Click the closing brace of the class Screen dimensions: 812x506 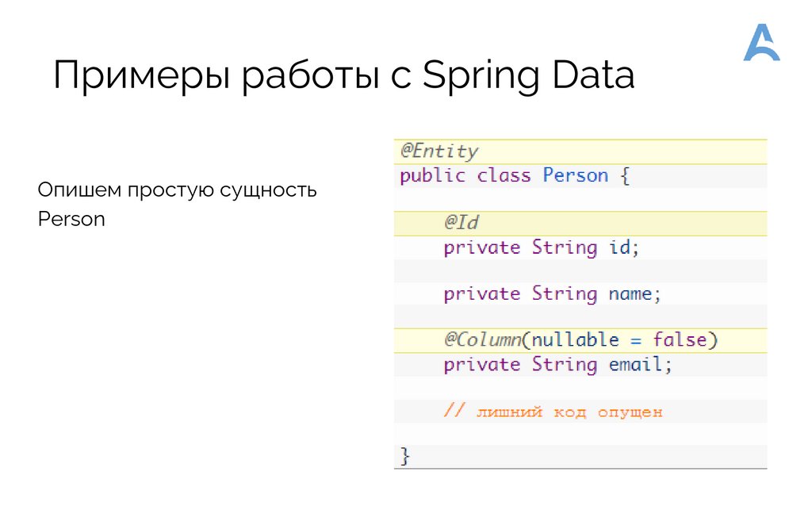coord(406,454)
